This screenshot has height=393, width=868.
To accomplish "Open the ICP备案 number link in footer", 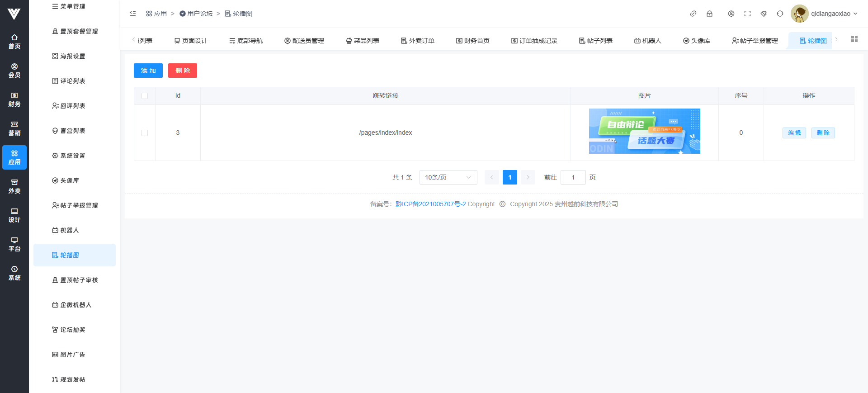I will [x=430, y=204].
